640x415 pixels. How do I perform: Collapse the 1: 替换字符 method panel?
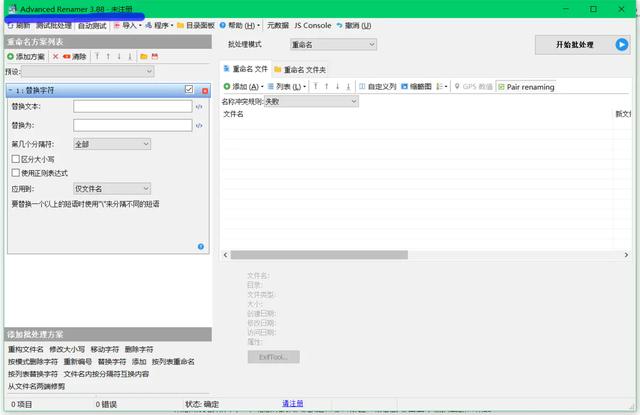point(11,90)
